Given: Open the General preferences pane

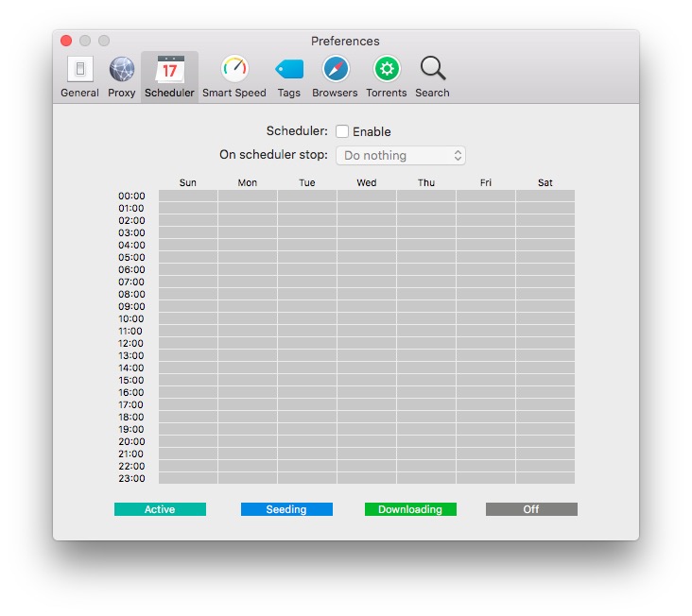Looking at the screenshot, I should click(79, 76).
